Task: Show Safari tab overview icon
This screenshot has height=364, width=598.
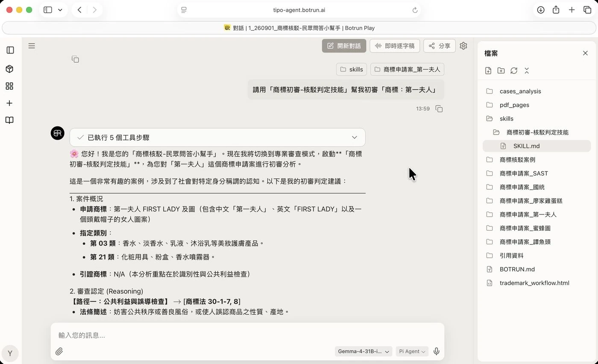Action: [587, 10]
